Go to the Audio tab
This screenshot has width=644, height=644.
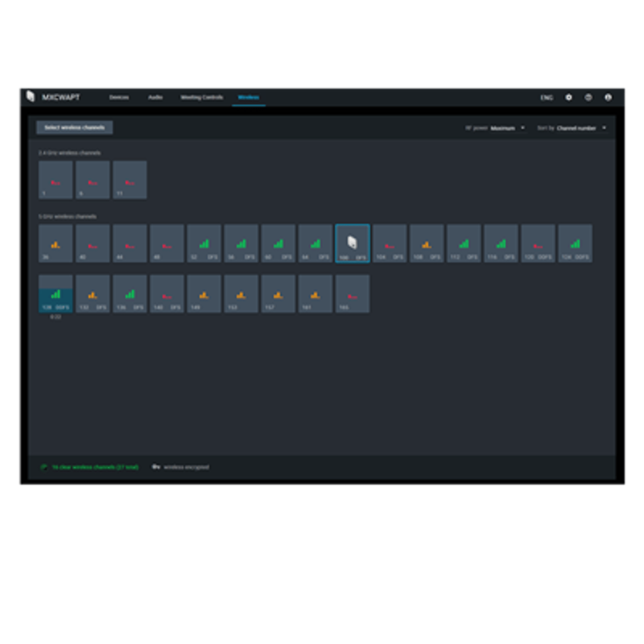click(155, 97)
